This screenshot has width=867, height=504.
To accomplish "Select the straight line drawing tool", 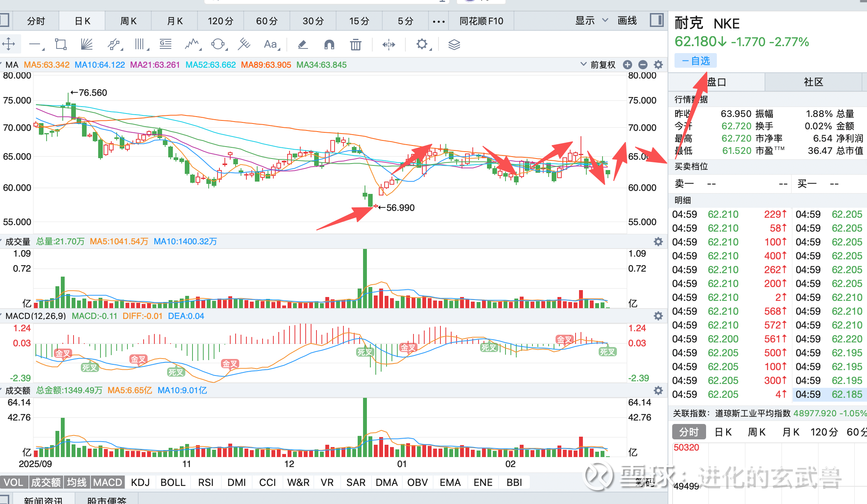I will [x=35, y=44].
